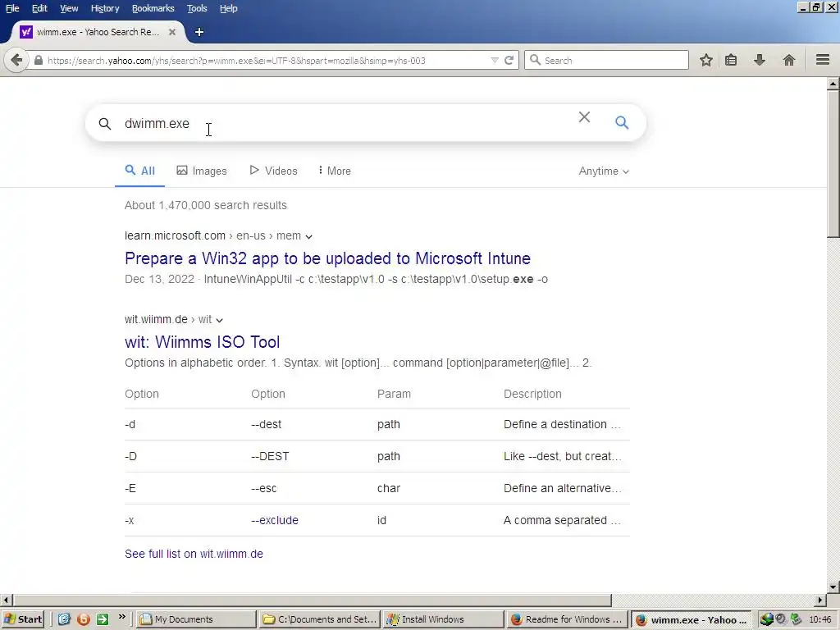Open the hamburger menu icon
The height and width of the screenshot is (630, 840).
pos(823,59)
